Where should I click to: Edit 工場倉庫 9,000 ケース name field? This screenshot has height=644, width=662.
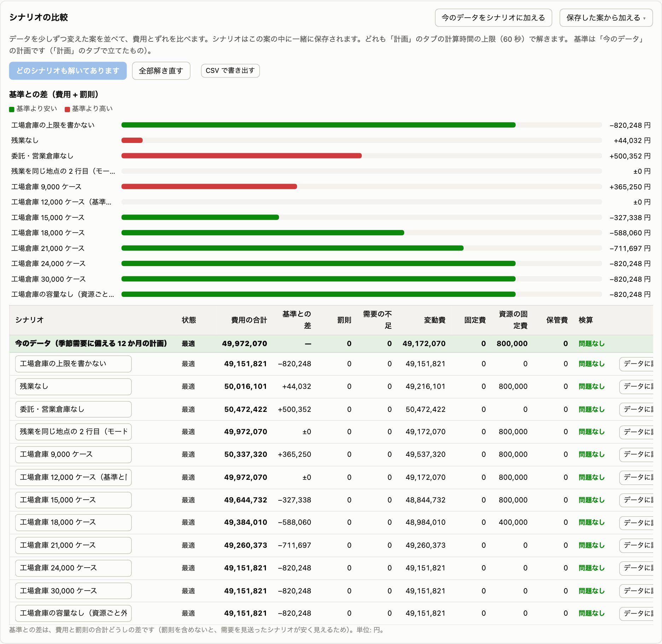[x=73, y=454]
